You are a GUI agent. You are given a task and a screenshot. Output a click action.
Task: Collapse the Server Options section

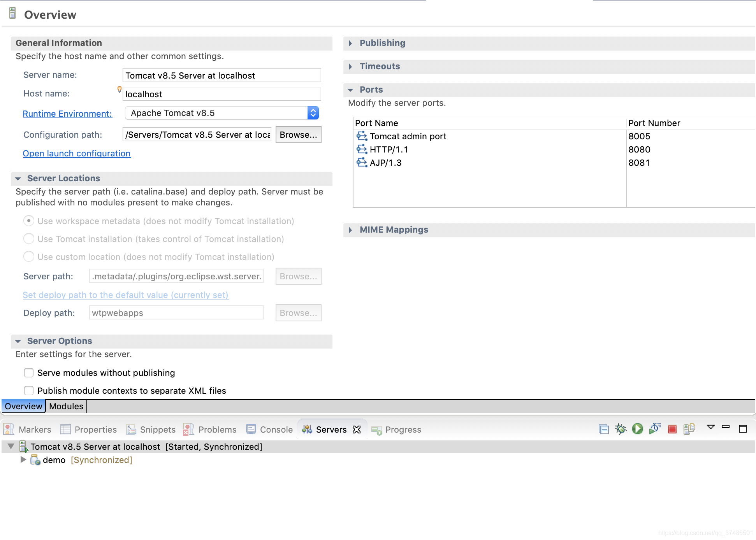18,341
